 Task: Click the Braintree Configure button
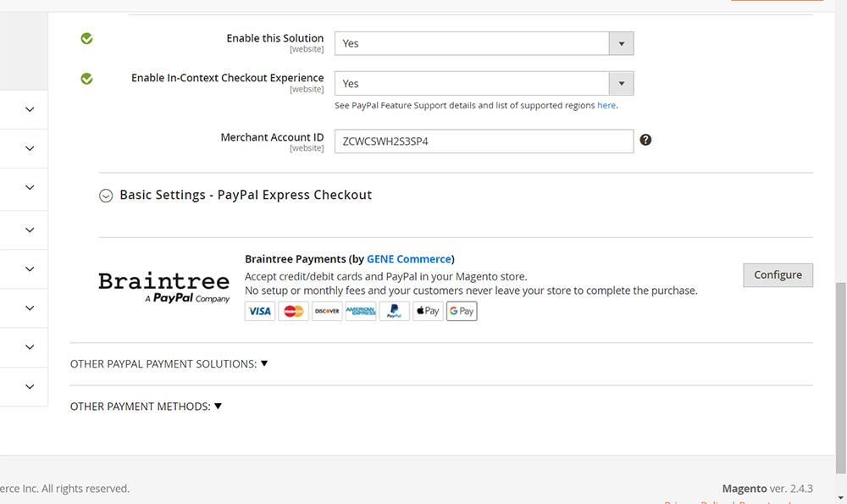[778, 275]
